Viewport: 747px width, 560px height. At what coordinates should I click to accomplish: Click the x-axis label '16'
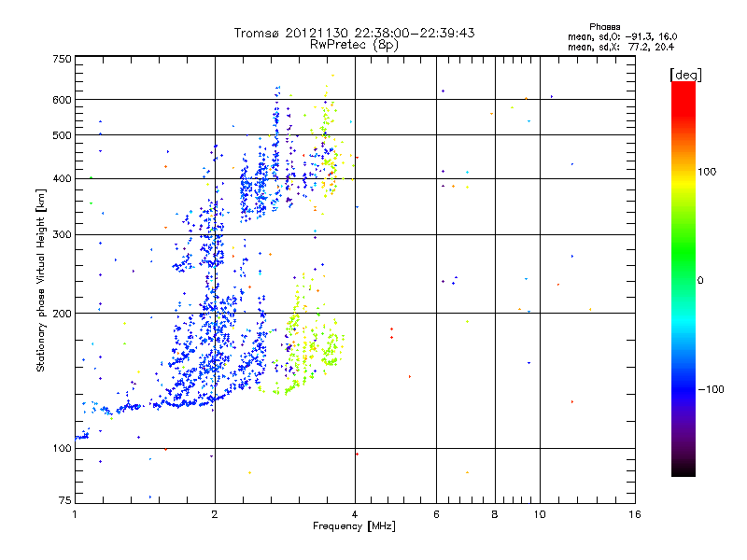(x=635, y=514)
